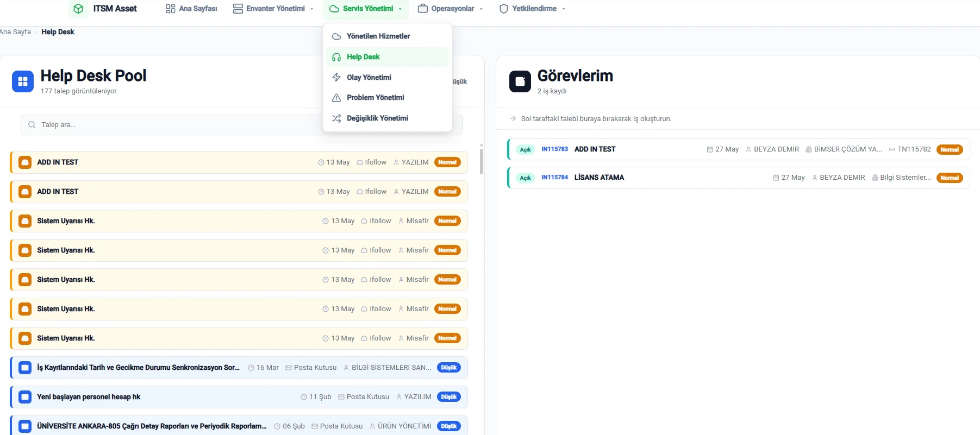Open task link IN115783

click(554, 149)
